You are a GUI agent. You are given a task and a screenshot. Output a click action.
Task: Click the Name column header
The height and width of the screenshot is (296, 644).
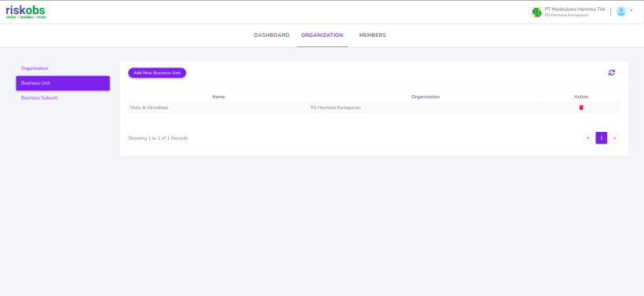tap(218, 97)
